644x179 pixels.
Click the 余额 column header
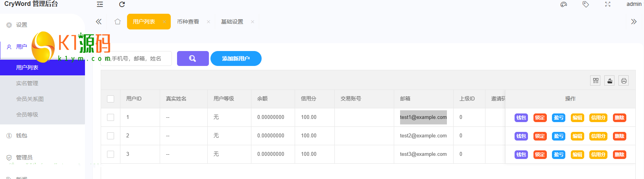point(273,99)
